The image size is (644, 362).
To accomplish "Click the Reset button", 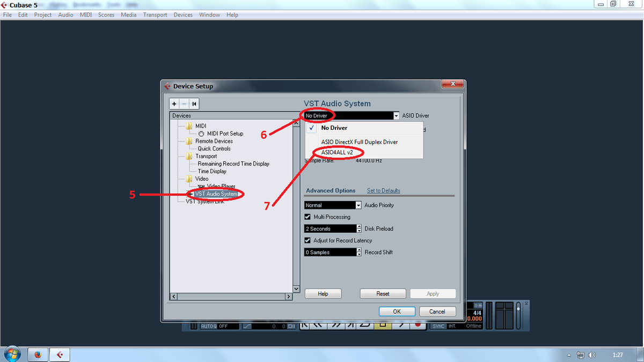I will [x=383, y=294].
